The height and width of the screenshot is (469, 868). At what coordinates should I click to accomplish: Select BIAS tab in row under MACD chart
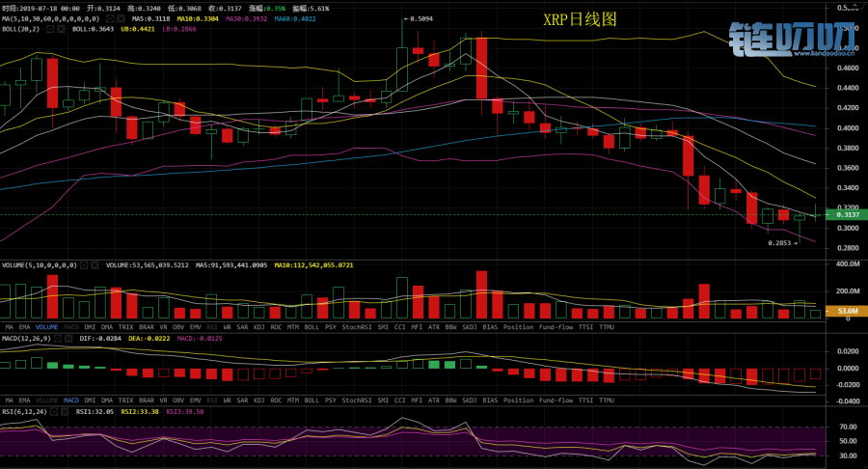pyautogui.click(x=490, y=400)
